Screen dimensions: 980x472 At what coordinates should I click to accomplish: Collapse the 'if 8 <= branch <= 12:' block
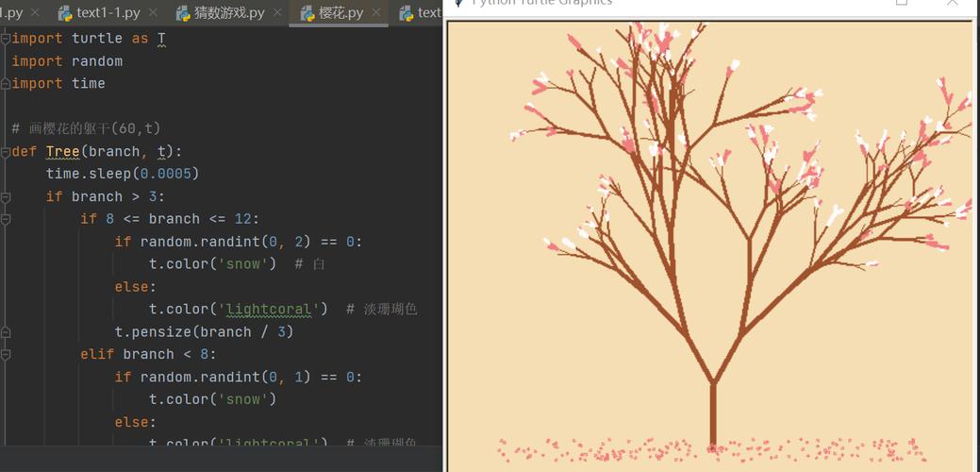point(6,219)
